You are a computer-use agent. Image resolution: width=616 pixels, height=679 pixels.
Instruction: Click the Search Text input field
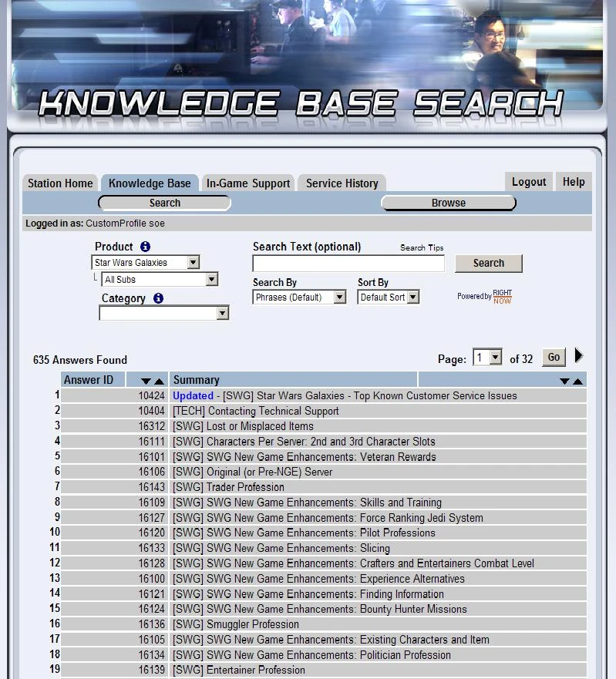(348, 264)
